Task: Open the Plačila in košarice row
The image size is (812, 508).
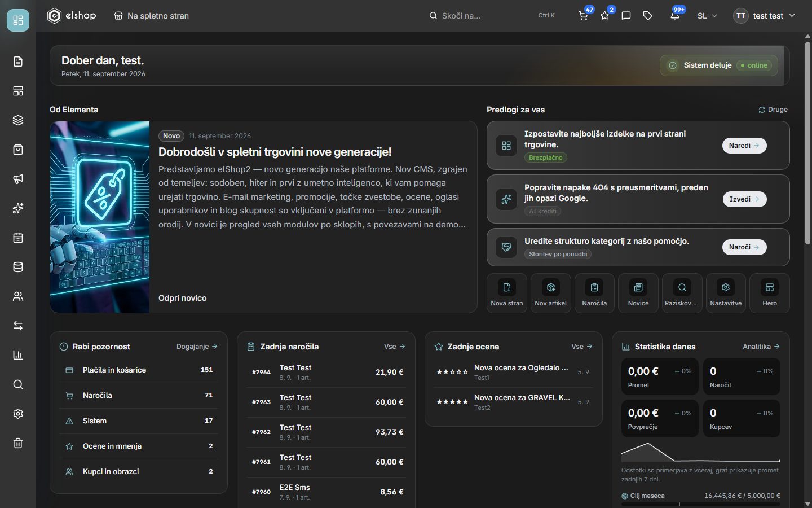Action: [x=139, y=370]
